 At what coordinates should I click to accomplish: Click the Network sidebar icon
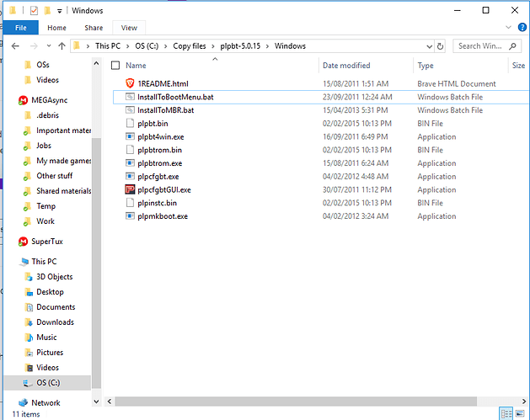(23, 402)
